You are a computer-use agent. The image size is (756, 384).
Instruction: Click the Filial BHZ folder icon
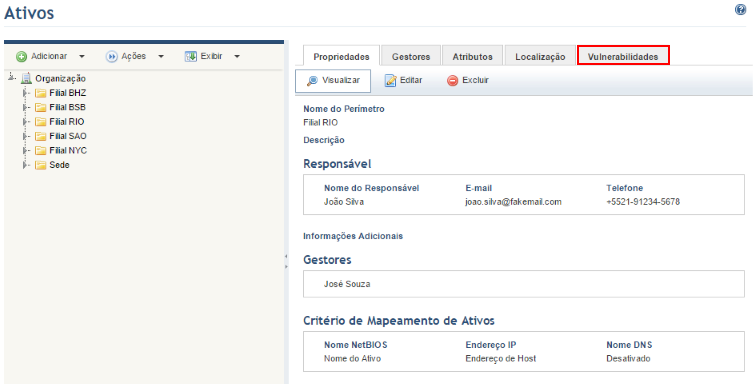(x=40, y=93)
